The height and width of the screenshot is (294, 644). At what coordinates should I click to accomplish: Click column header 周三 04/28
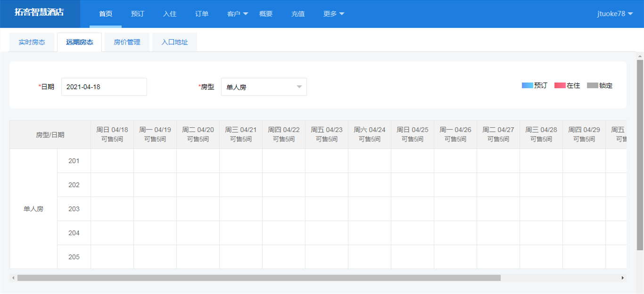(x=541, y=134)
